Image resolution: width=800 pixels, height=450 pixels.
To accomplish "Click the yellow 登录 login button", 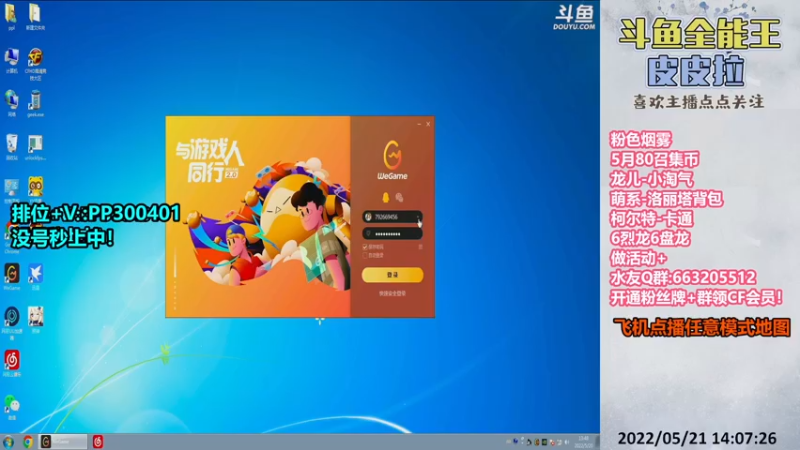I will [x=392, y=274].
